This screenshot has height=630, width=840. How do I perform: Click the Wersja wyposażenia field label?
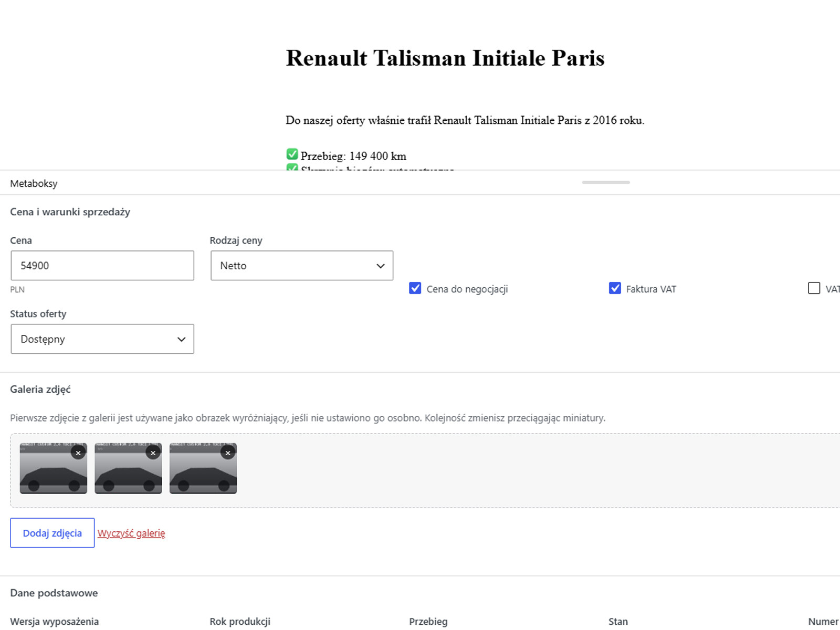(55, 622)
